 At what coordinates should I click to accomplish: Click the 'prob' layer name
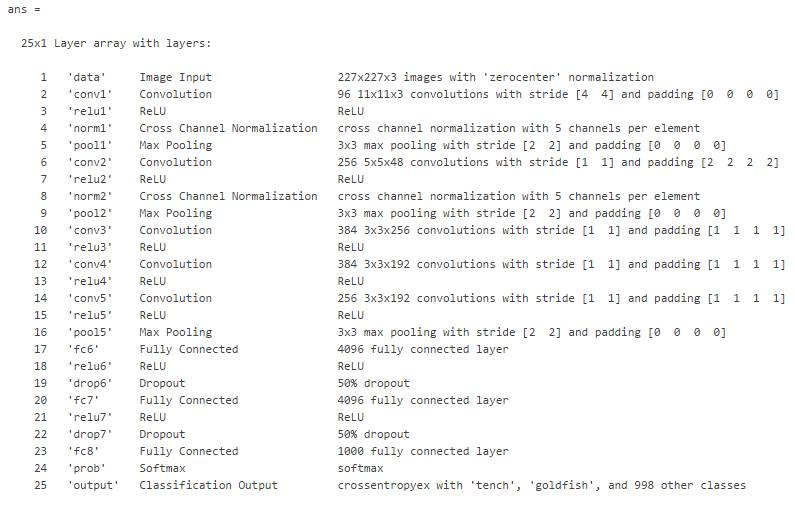(x=87, y=468)
